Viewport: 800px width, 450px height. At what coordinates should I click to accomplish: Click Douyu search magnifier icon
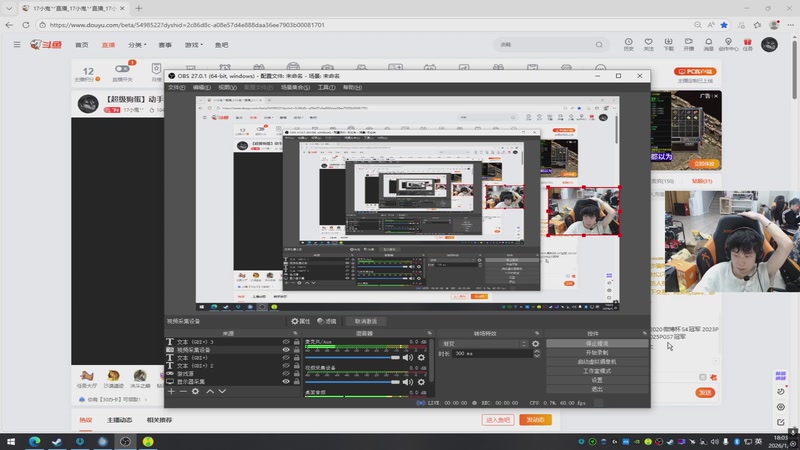(x=599, y=45)
